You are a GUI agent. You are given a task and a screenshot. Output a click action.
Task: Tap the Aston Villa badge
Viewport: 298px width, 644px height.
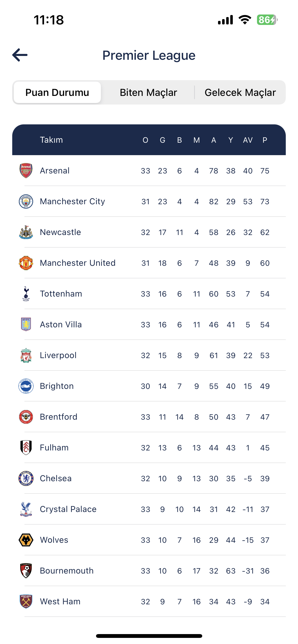tap(26, 325)
